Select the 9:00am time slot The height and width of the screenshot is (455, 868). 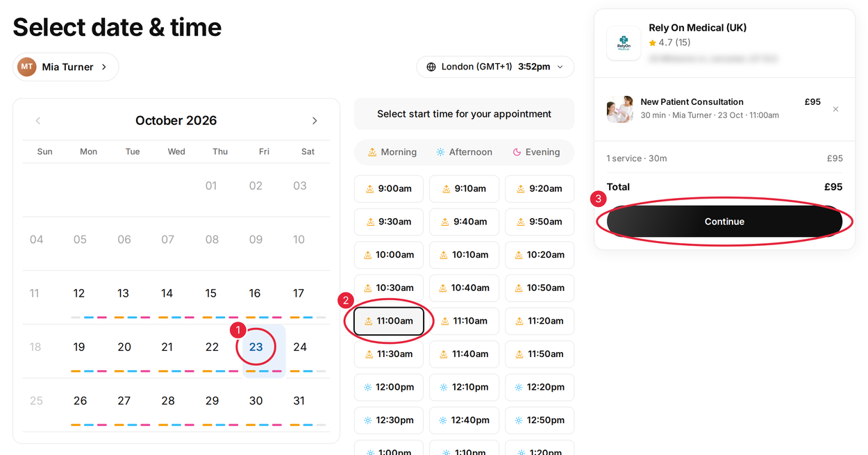pos(389,189)
